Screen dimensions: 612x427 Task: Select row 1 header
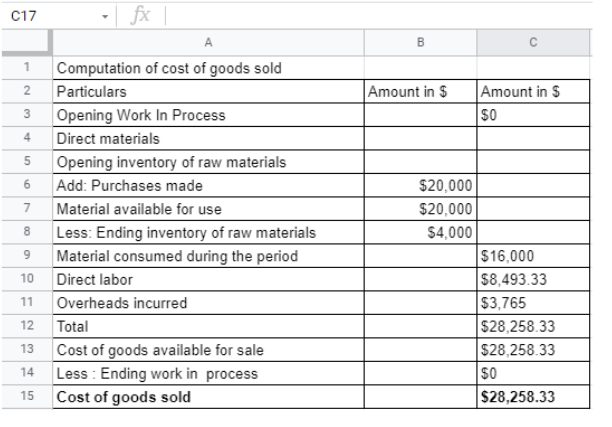27,68
